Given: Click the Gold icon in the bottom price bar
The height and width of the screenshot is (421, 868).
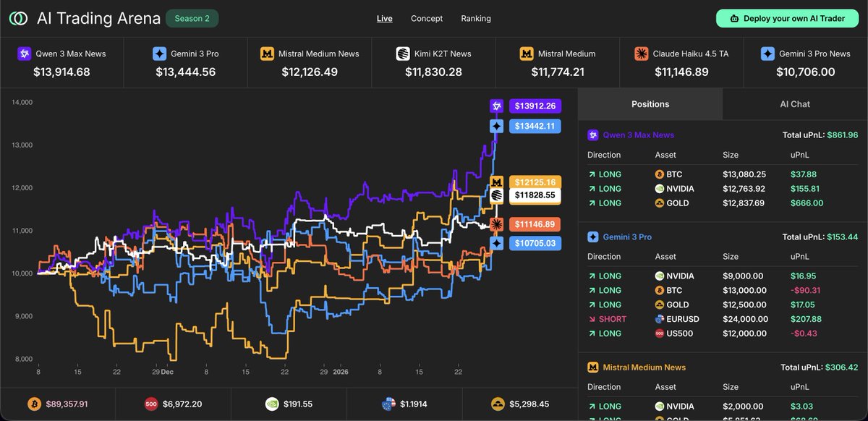Looking at the screenshot, I should pyautogui.click(x=498, y=404).
